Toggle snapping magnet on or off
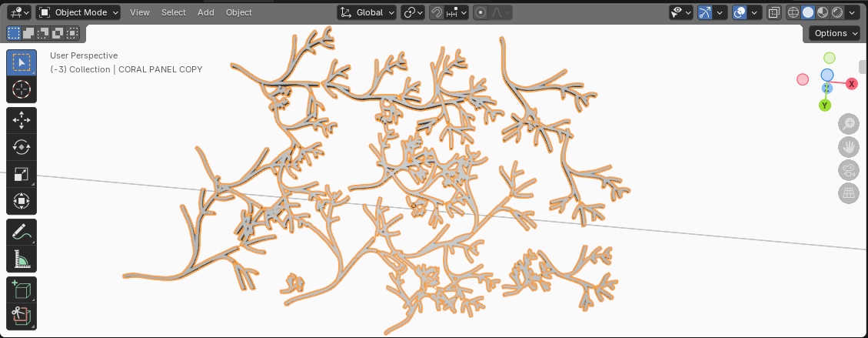Screen dimensions: 868x338 [437, 12]
